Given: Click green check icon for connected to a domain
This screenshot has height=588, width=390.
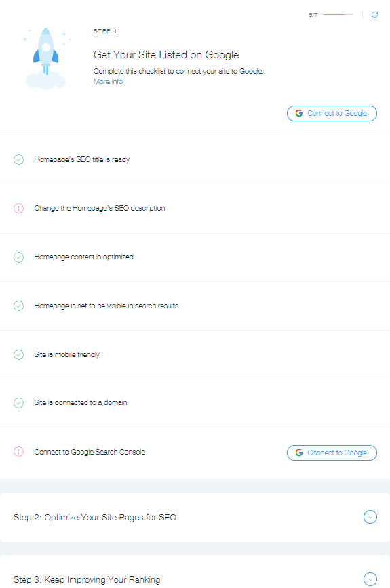Looking at the screenshot, I should [19, 403].
